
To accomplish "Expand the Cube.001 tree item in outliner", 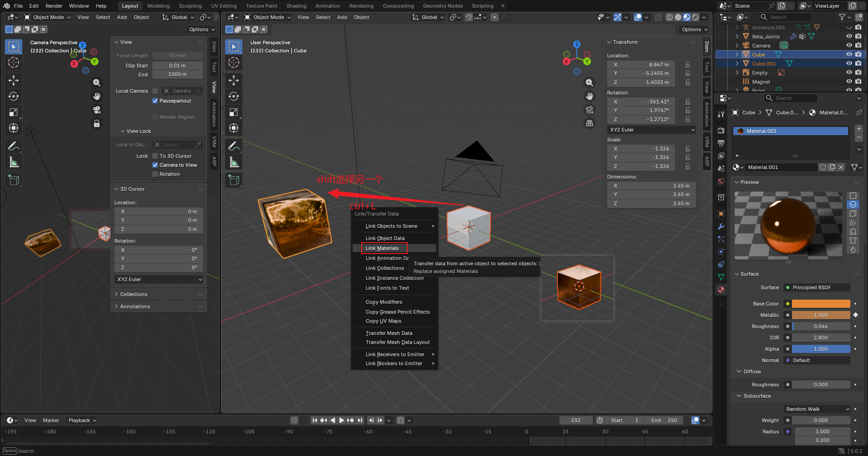I will click(x=737, y=64).
